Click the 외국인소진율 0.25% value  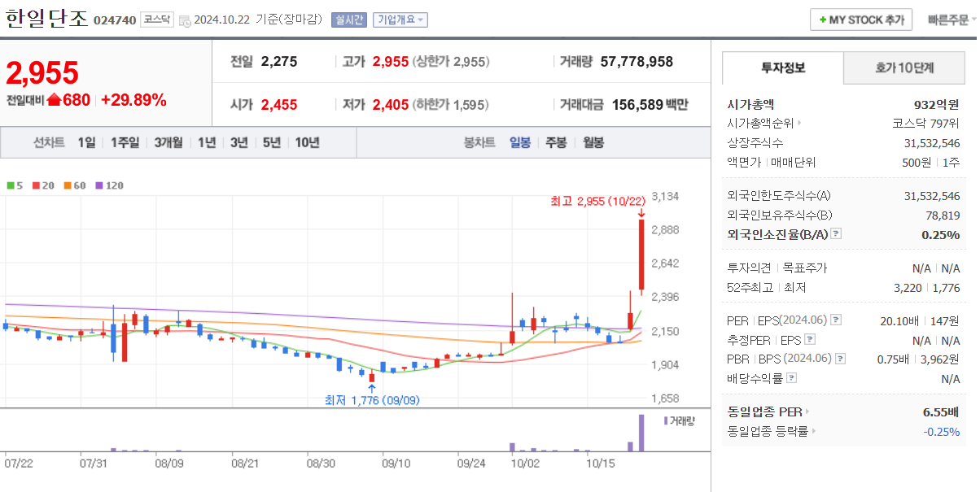tap(941, 234)
